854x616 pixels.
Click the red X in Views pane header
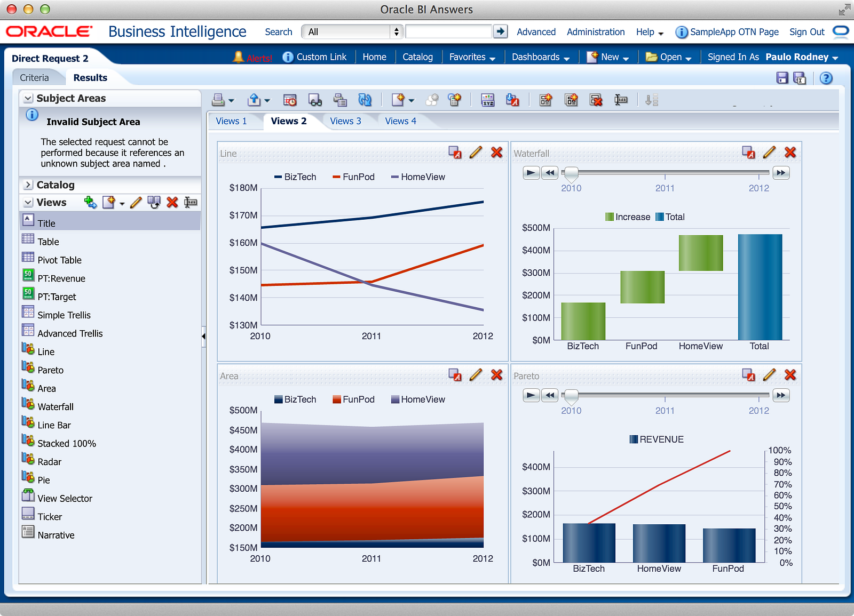point(172,202)
